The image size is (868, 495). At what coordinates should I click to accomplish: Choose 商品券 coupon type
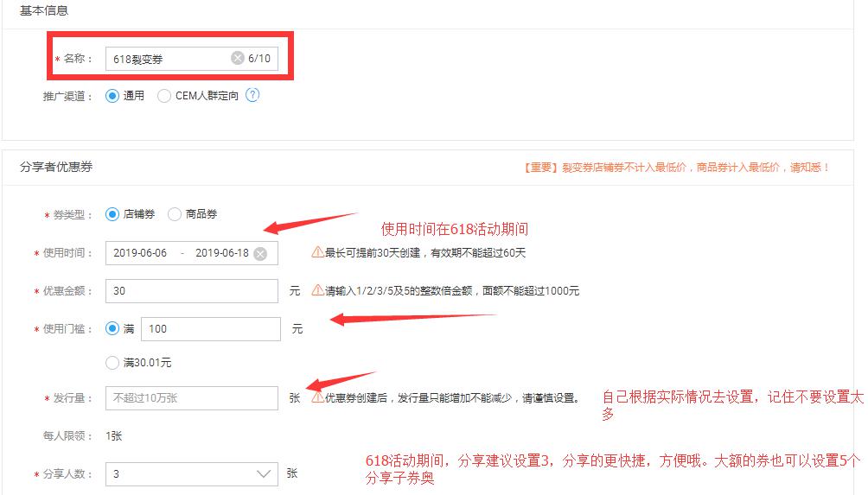click(x=175, y=214)
